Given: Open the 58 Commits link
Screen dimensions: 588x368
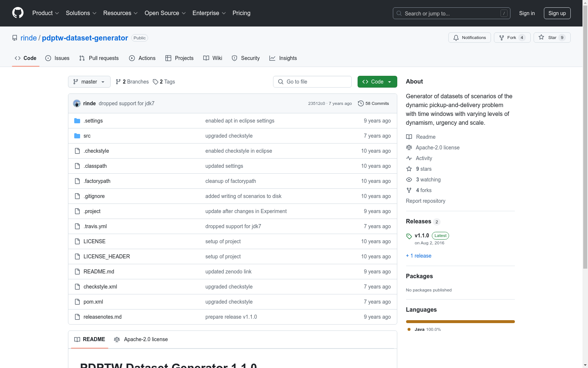Looking at the screenshot, I should click(373, 103).
